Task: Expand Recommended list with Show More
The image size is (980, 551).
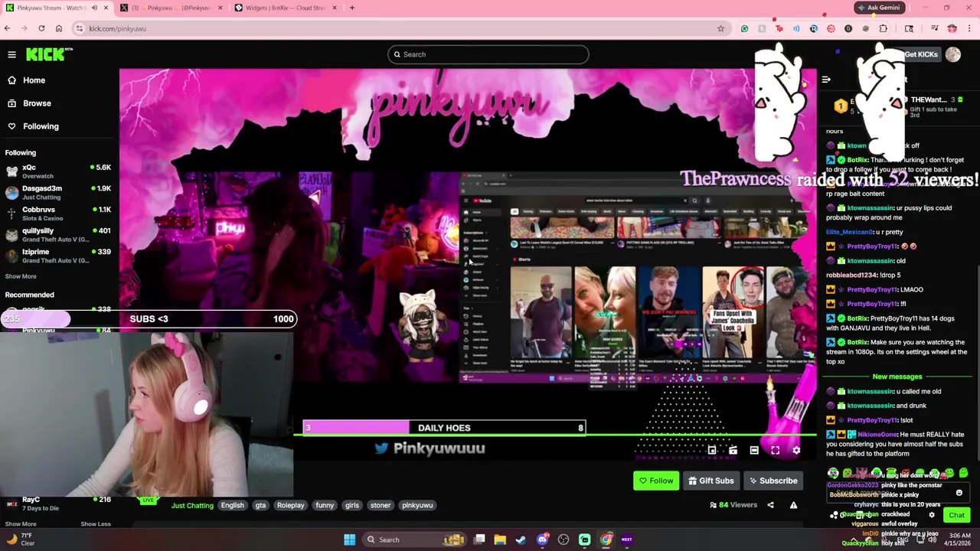Action: click(x=21, y=524)
